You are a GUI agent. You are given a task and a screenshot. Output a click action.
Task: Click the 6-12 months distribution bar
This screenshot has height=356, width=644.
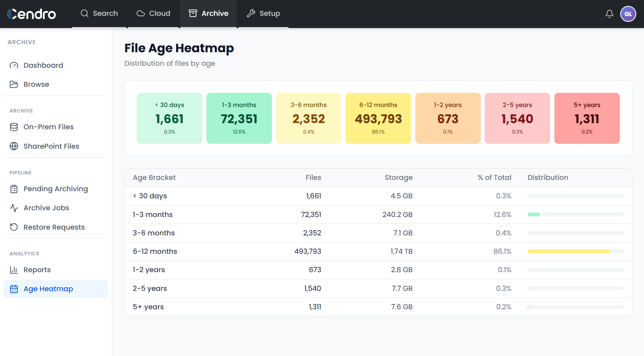[x=576, y=252]
